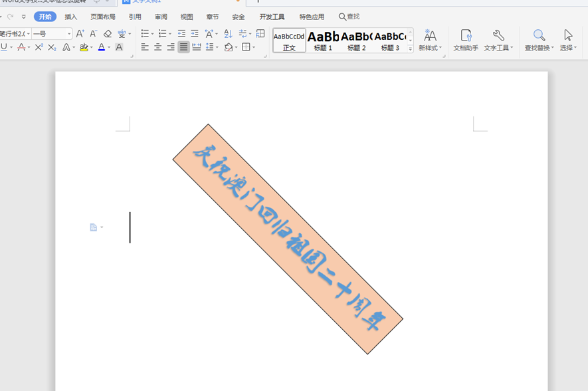Switch to the 插入 tab
Screen dimensions: 588x391
(x=70, y=17)
